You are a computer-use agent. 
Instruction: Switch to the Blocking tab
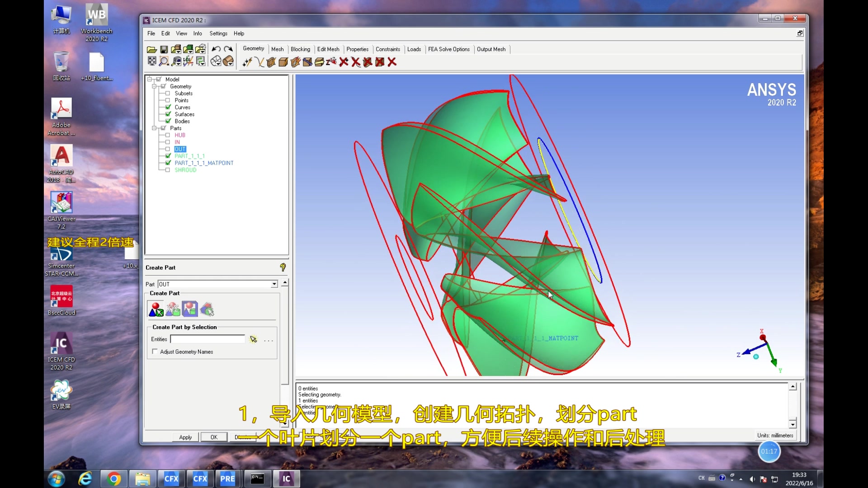click(300, 49)
